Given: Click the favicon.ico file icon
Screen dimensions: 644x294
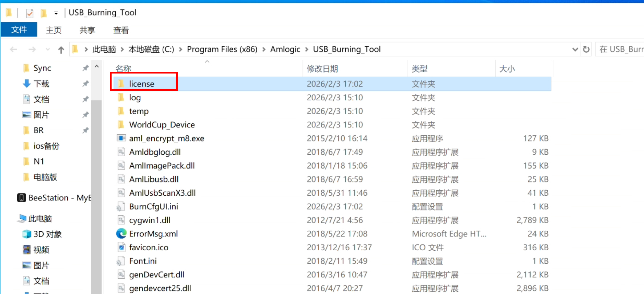Looking at the screenshot, I should click(121, 247).
